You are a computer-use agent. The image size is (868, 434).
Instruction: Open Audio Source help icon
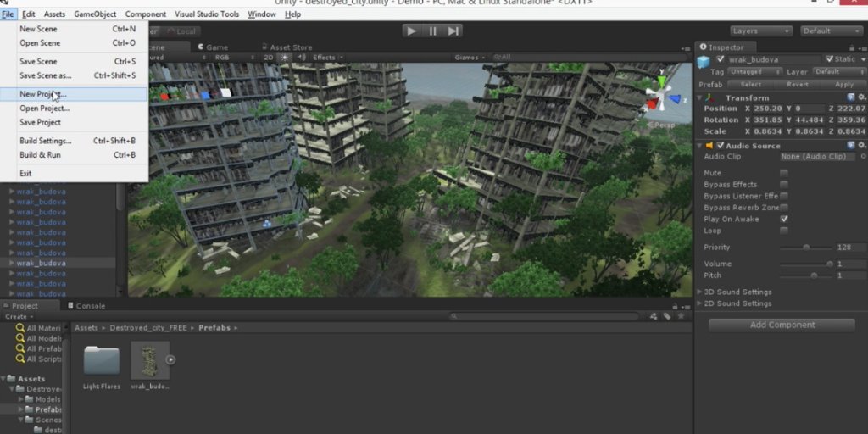click(851, 145)
